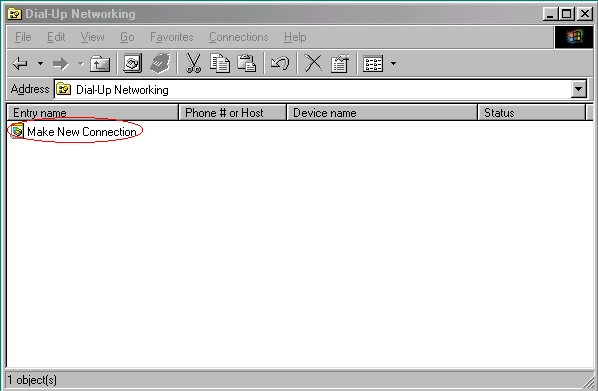Click the Create connection toolbar icon

pyautogui.click(x=132, y=63)
